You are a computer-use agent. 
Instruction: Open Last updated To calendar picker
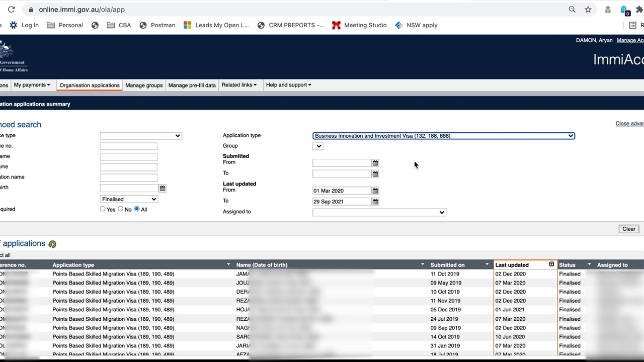(375, 202)
